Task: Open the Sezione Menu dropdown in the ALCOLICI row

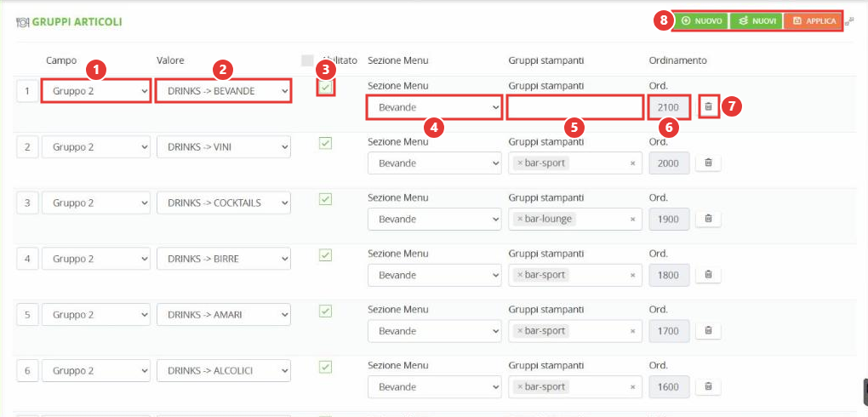Action: click(435, 387)
